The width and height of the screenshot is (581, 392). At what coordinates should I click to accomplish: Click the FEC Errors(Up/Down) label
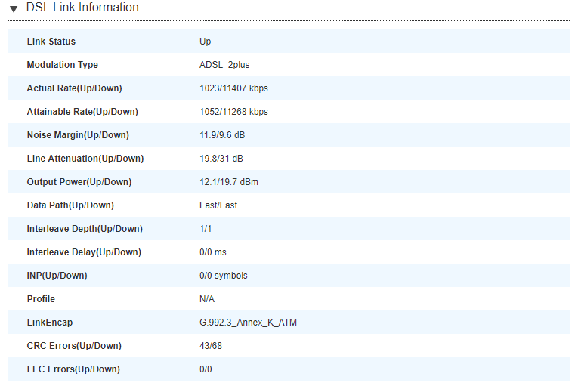(73, 369)
